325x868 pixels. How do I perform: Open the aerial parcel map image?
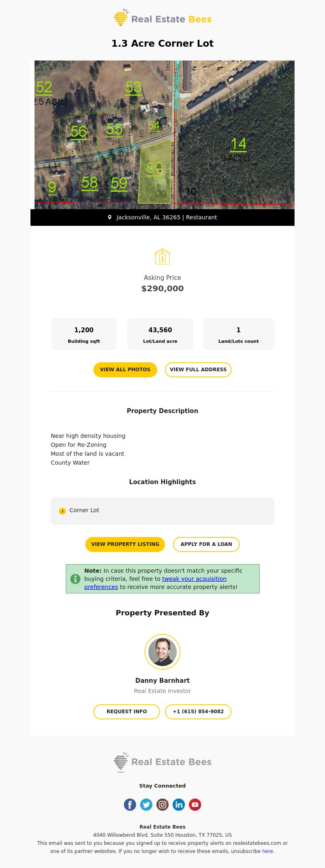pyautogui.click(x=165, y=135)
